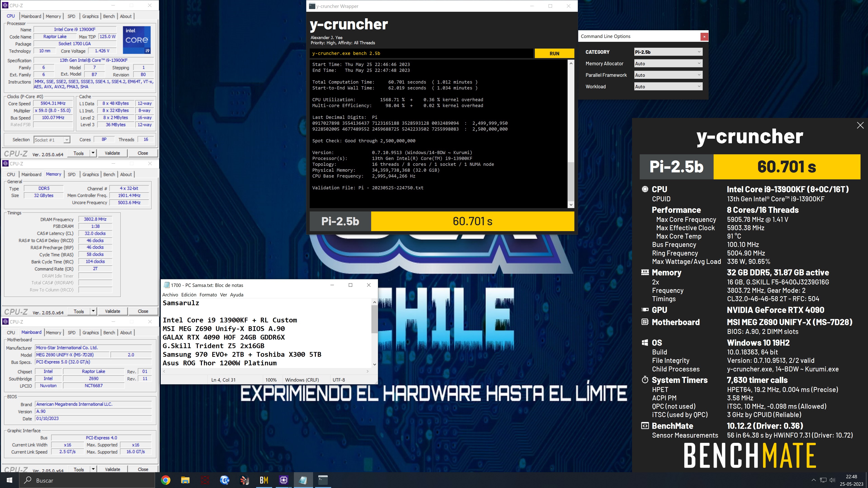Click y-cruncher console vertical scrollbar

571,134
